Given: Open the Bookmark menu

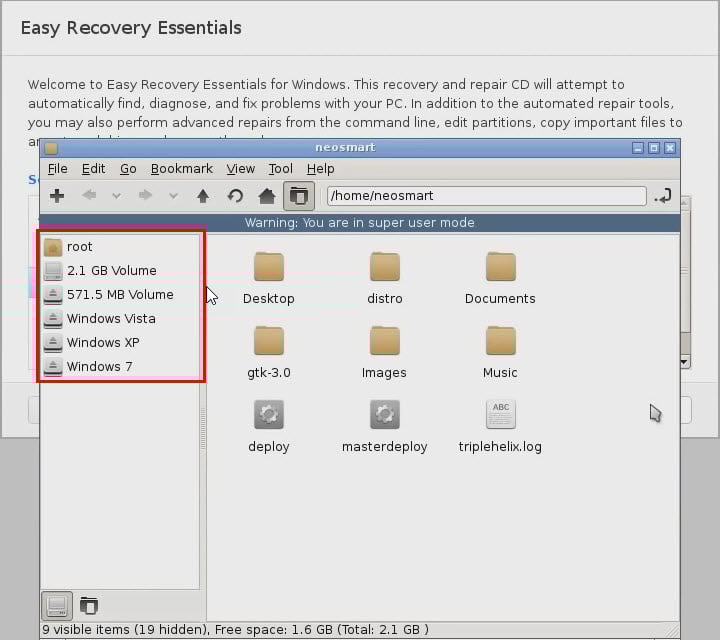Looking at the screenshot, I should pos(182,169).
